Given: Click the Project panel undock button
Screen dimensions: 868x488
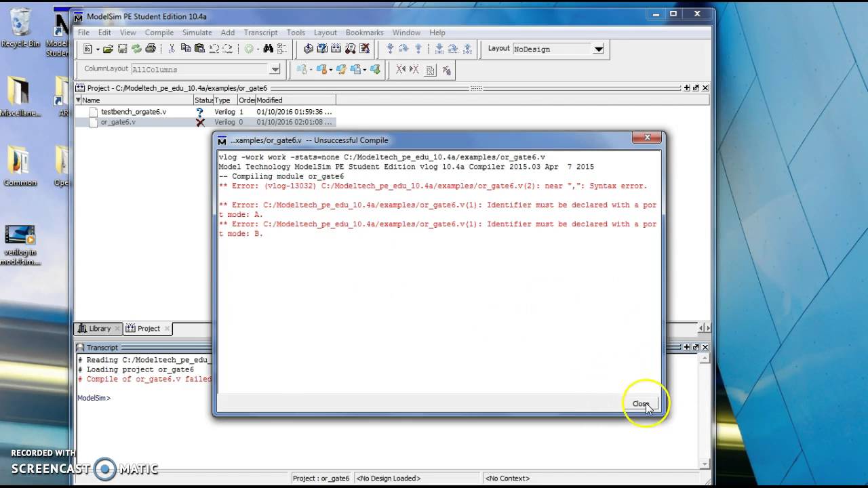Looking at the screenshot, I should pos(696,88).
